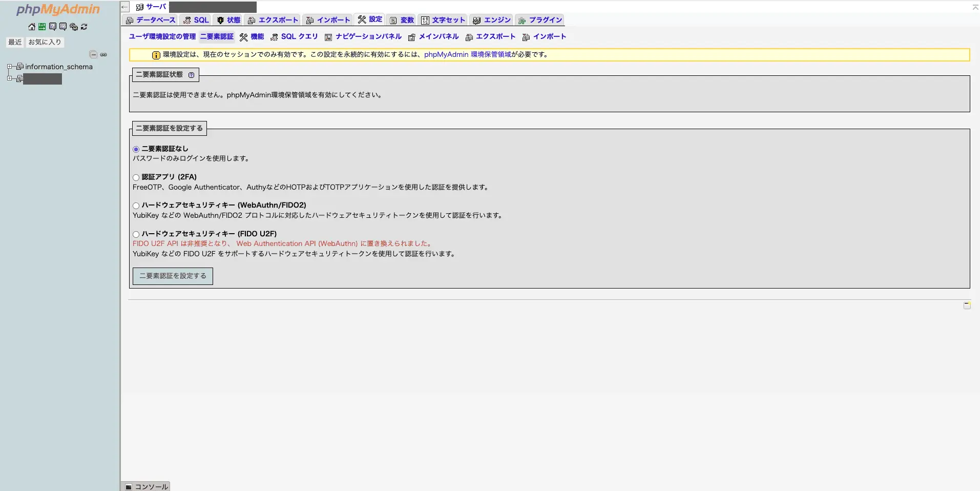Toggle the link-with-main-panel chain icon
The image size is (980, 491).
[x=103, y=54]
